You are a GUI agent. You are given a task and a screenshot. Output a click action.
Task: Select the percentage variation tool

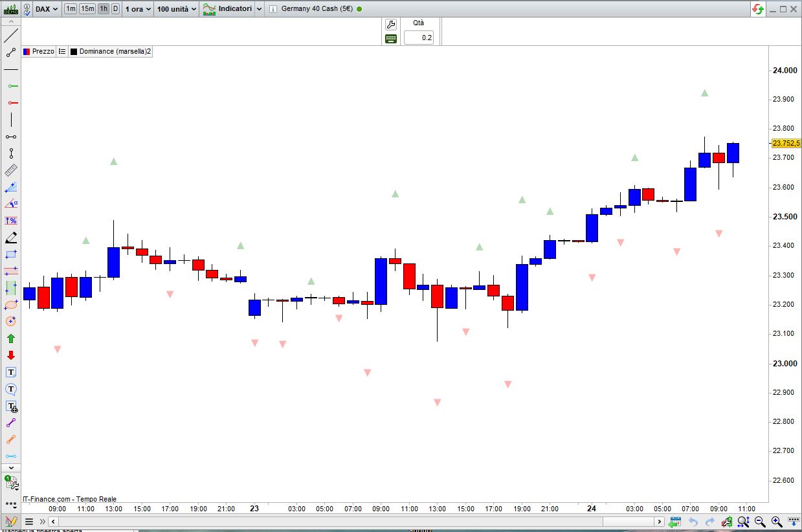click(x=11, y=221)
